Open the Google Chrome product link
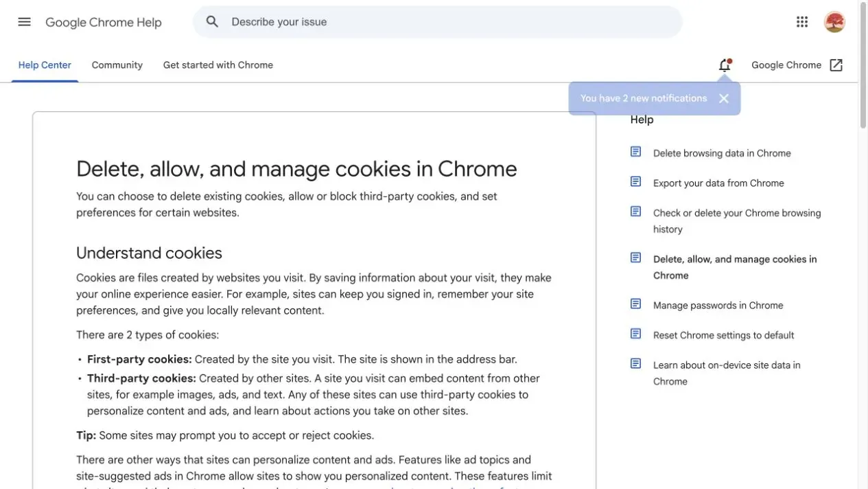868x489 pixels. click(786, 65)
